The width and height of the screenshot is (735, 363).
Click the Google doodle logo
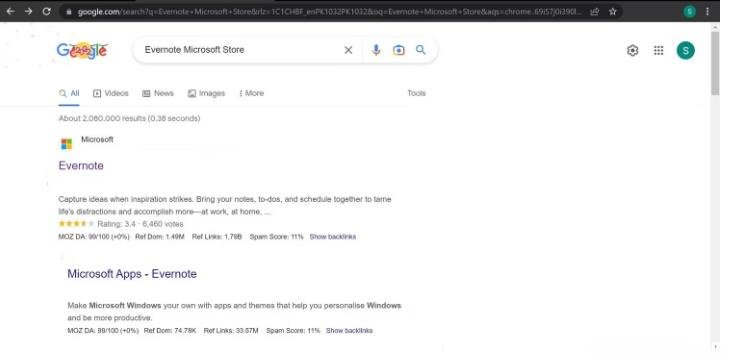point(82,50)
